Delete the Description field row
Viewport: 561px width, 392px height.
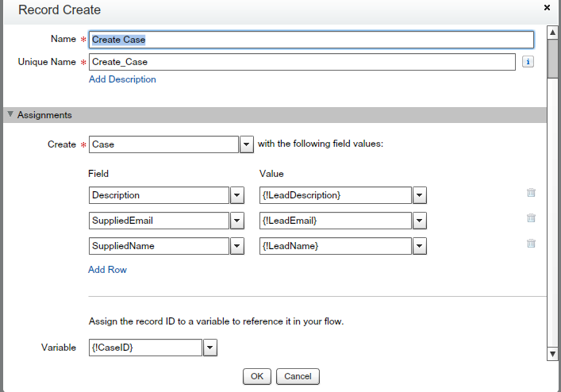531,193
